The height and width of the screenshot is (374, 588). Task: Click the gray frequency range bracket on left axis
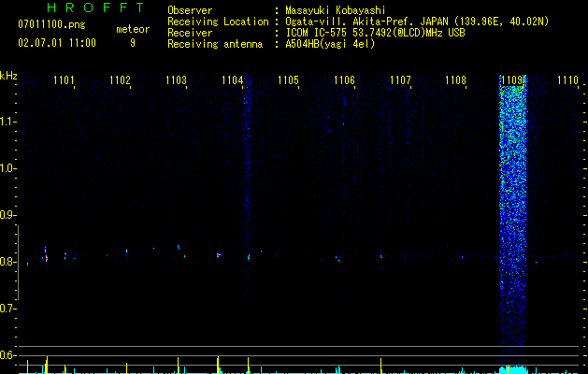point(19,263)
